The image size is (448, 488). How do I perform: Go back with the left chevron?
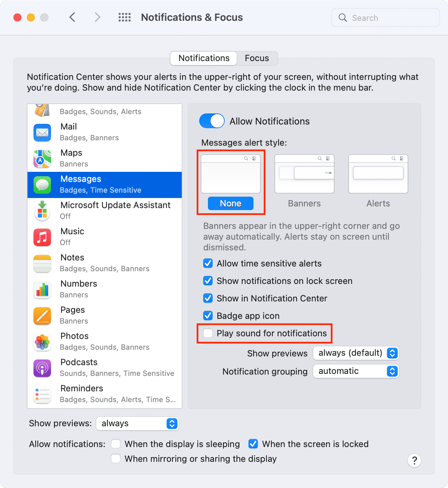click(72, 17)
